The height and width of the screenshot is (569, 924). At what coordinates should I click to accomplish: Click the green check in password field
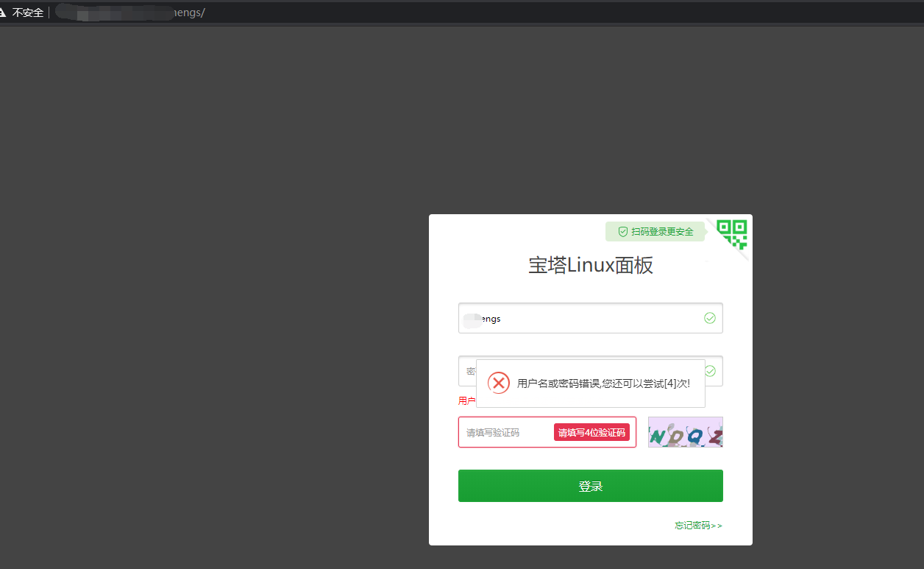tap(710, 371)
